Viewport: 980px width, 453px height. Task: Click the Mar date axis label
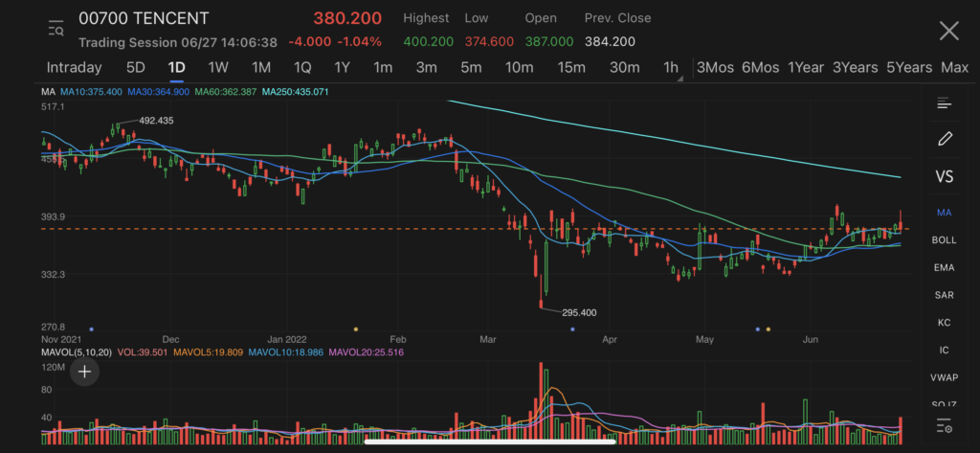(487, 340)
